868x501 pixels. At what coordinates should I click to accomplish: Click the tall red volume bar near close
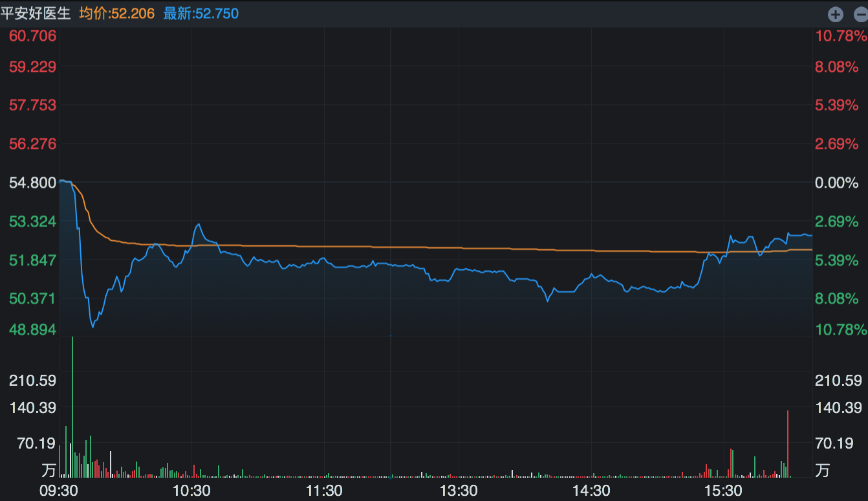tap(788, 444)
